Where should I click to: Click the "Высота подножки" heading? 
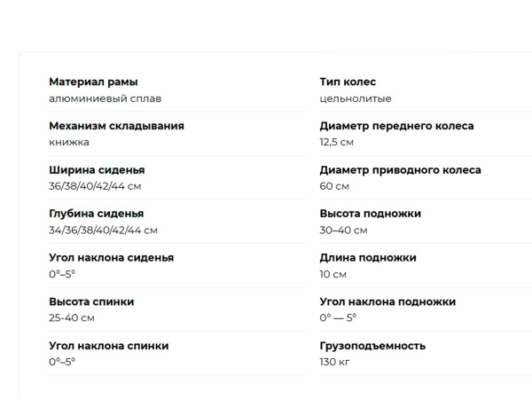(370, 214)
